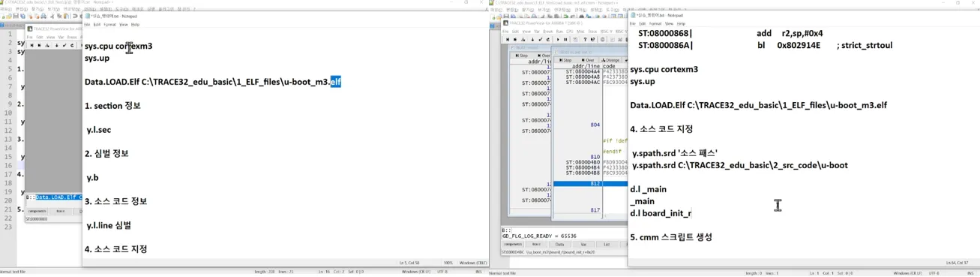This screenshot has width=980, height=277.
Task: Click the Var softkey below command line
Action: tap(583, 244)
